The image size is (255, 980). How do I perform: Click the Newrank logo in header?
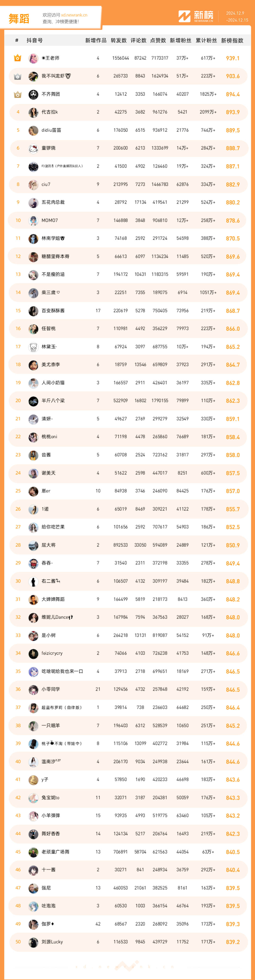pos(196,16)
